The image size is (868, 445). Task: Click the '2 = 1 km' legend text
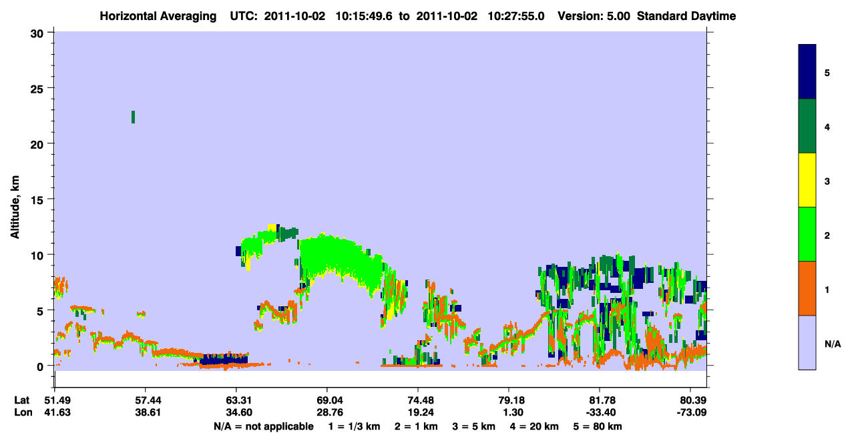coord(417,426)
